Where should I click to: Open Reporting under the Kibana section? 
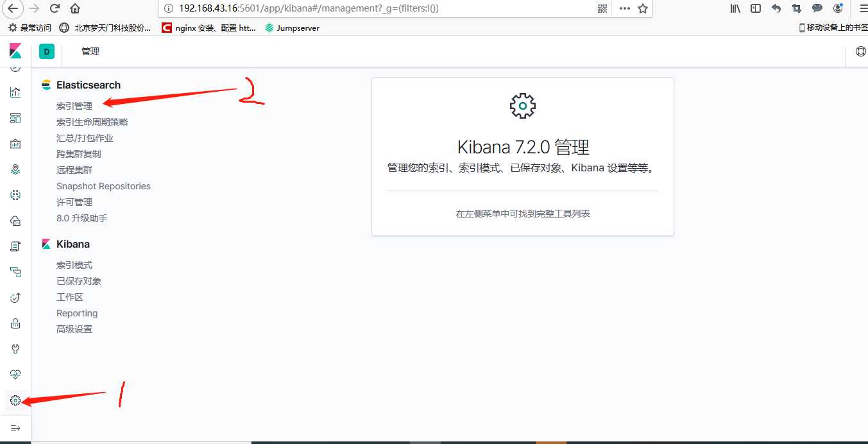(x=77, y=313)
